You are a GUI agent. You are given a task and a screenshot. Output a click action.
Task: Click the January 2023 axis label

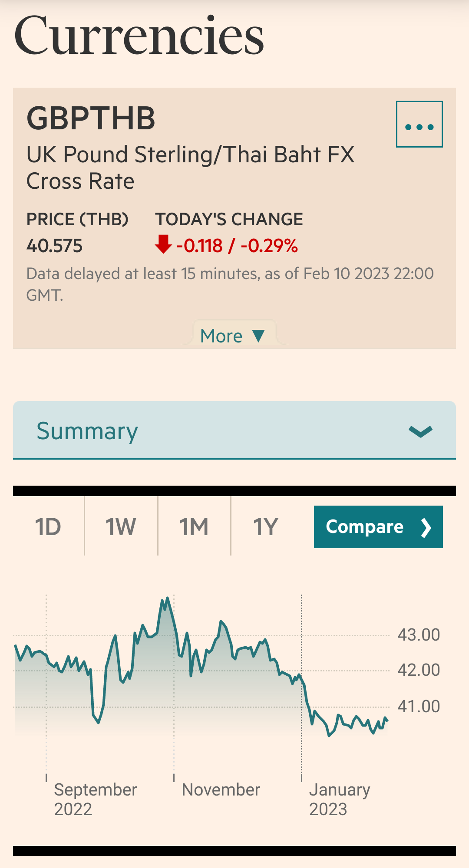point(339,799)
